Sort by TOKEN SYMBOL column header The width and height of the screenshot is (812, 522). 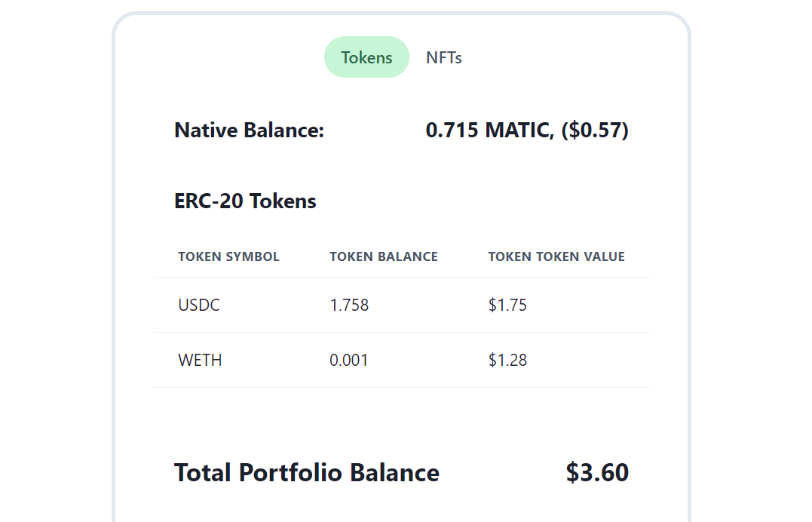[x=228, y=256]
